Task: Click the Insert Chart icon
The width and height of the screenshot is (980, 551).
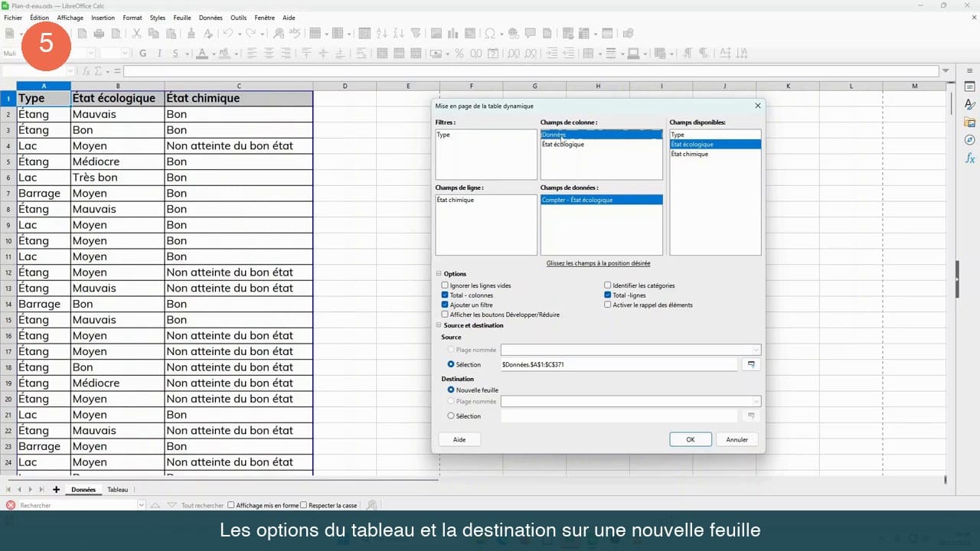Action: pyautogui.click(x=453, y=34)
